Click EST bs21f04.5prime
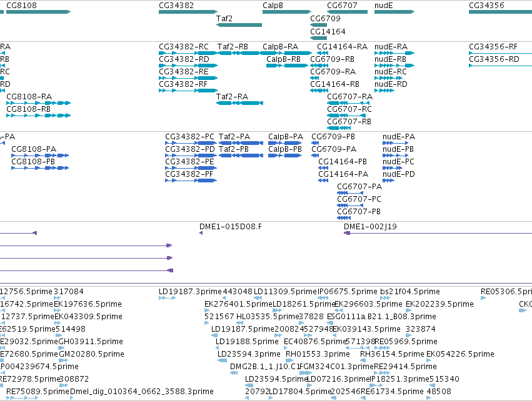This screenshot has width=532, height=401. [x=410, y=292]
